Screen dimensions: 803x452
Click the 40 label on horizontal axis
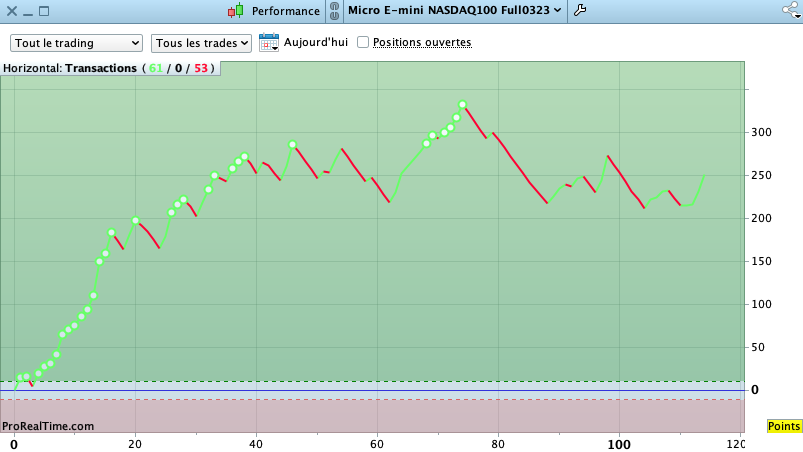click(x=256, y=444)
